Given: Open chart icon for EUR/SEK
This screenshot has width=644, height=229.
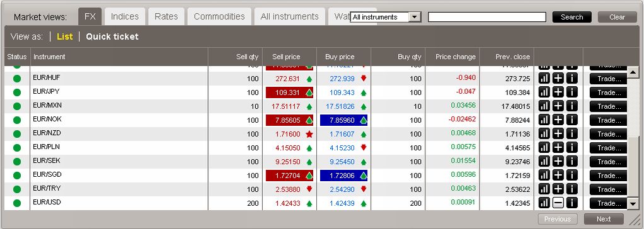Looking at the screenshot, I should click(544, 162).
